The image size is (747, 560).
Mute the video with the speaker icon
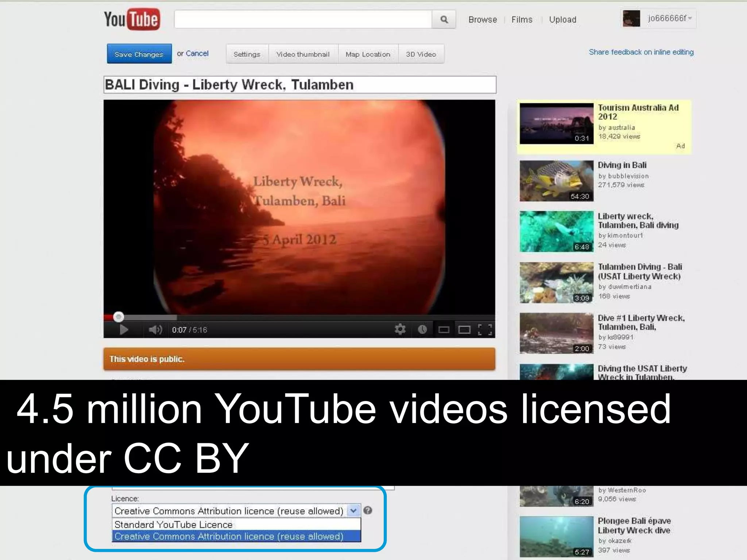coord(156,330)
